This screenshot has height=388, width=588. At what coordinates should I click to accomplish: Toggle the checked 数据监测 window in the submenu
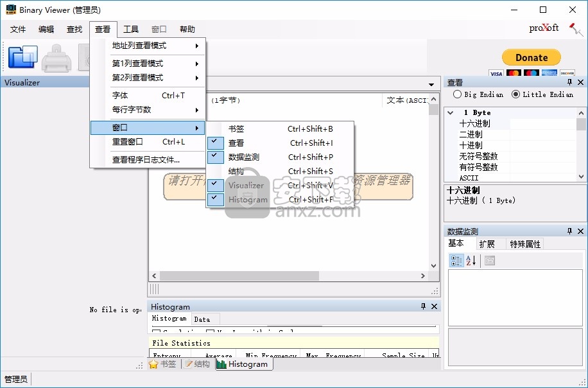tap(280, 157)
